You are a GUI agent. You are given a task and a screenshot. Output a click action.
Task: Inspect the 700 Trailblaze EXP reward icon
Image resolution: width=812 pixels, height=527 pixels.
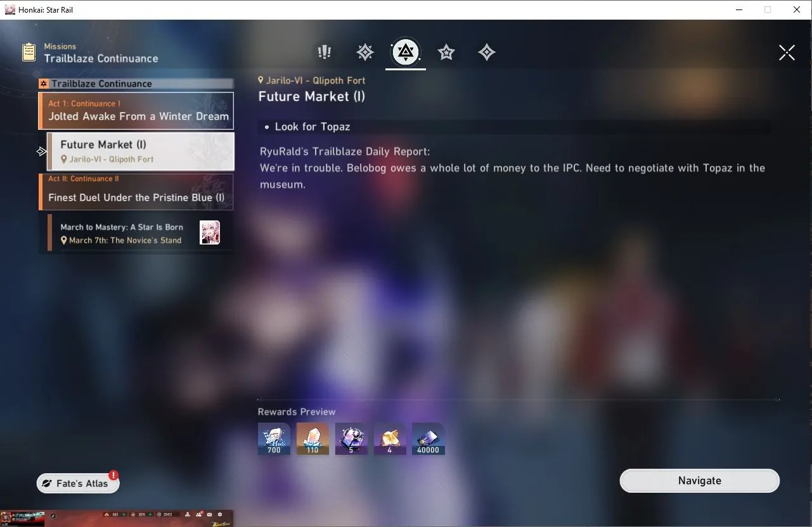click(274, 439)
